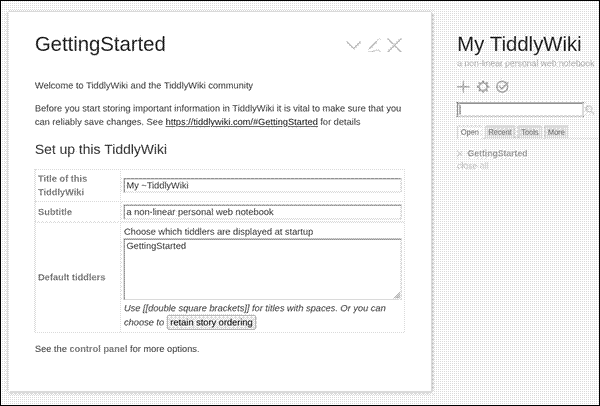Click the textarea resize handle corner
Screen dimensions: 600x406
[397, 295]
